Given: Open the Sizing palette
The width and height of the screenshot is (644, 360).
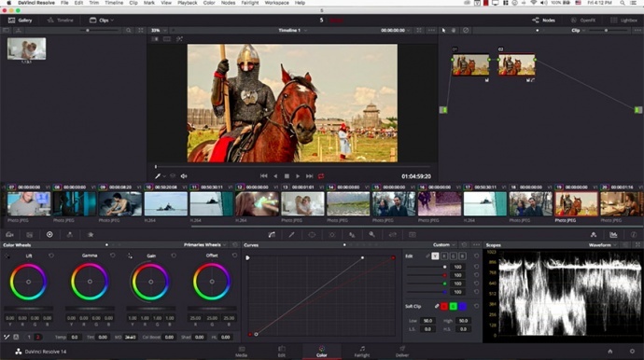Looking at the screenshot, I should tap(392, 234).
